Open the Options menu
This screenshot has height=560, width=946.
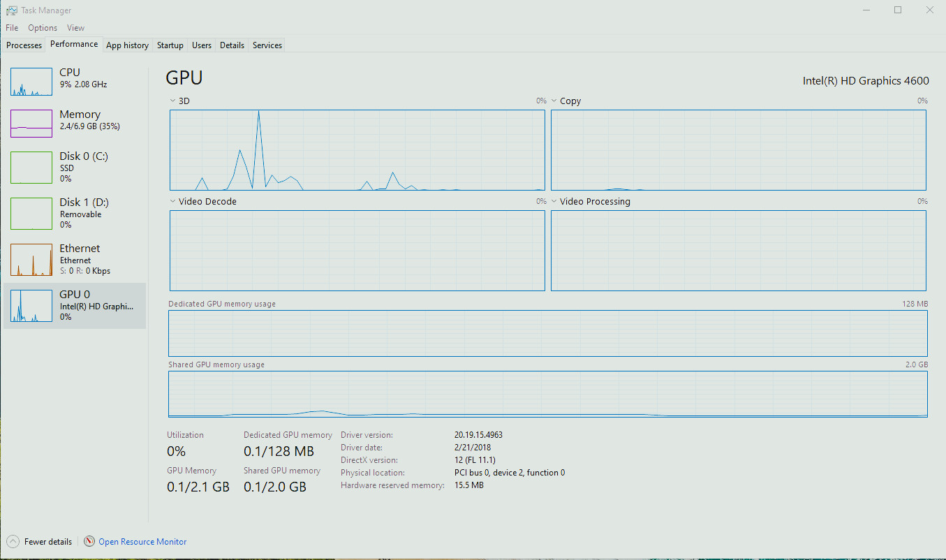point(43,28)
